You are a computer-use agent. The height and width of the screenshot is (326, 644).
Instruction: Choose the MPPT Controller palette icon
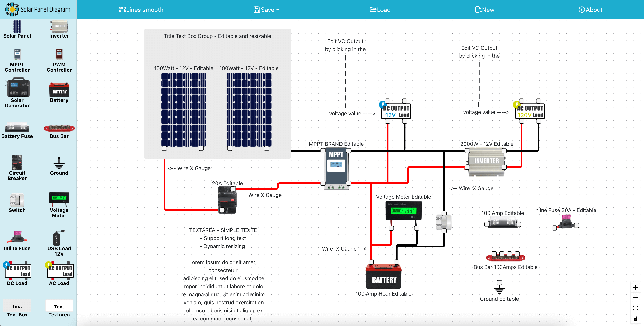click(x=17, y=54)
